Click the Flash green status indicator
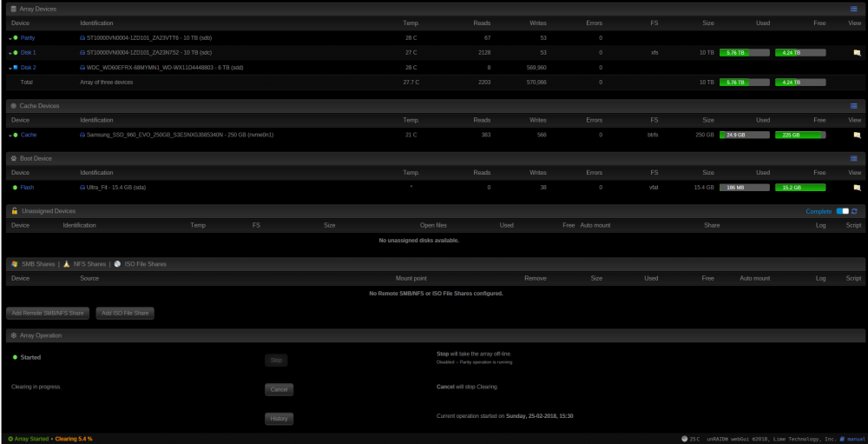 point(16,188)
